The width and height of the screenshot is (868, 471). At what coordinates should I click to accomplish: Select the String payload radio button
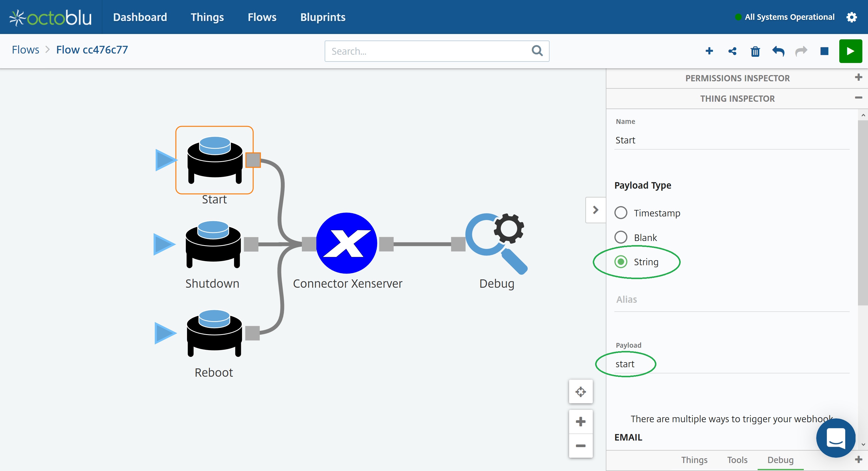coord(621,262)
